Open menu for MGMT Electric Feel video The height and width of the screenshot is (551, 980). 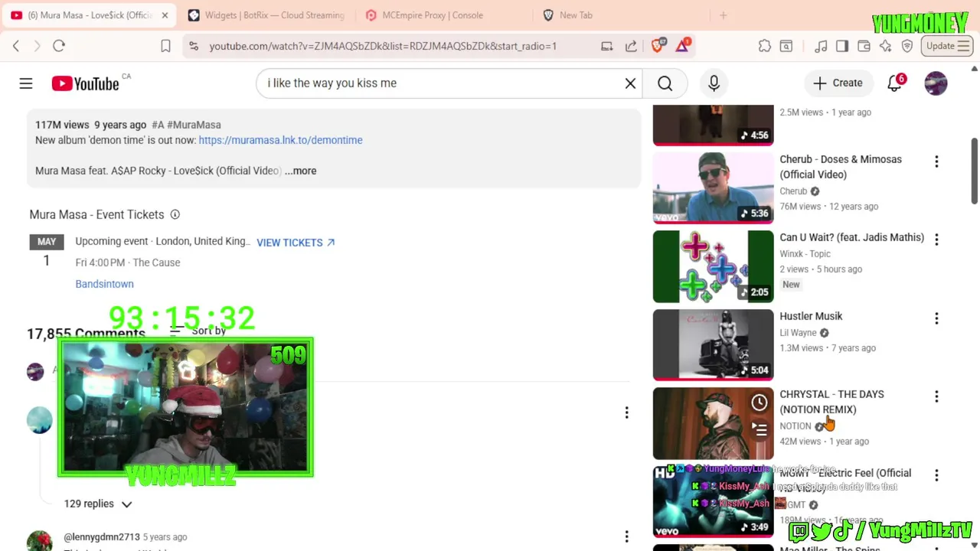tap(936, 475)
